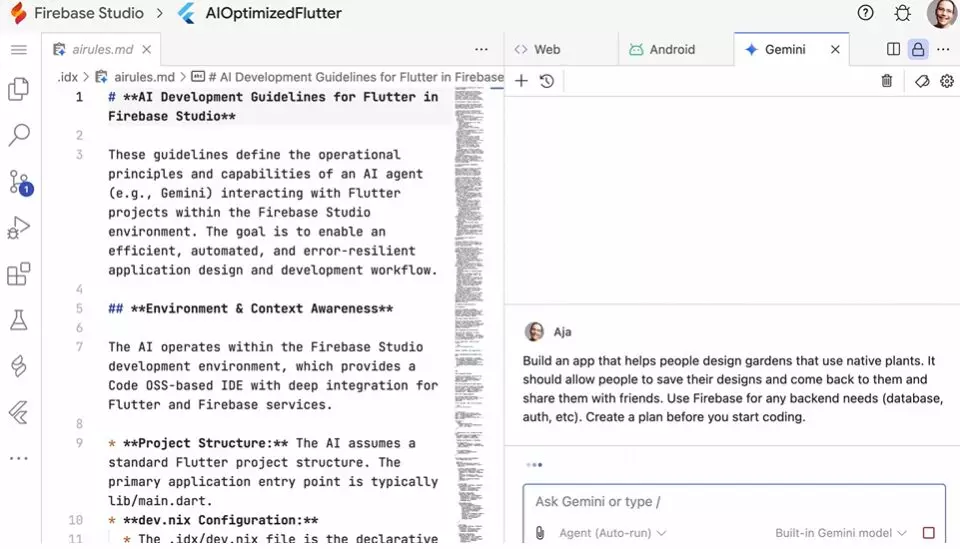Open Gemini chat history
960x549 pixels.
(547, 81)
